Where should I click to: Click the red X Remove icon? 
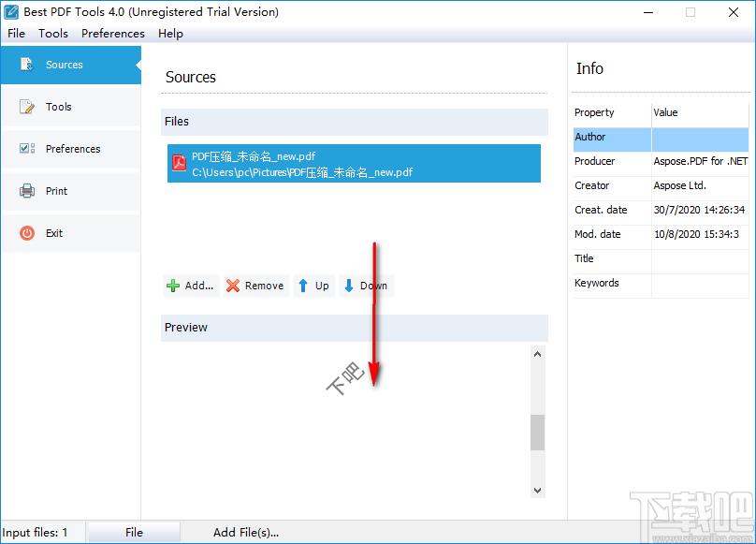coord(233,286)
